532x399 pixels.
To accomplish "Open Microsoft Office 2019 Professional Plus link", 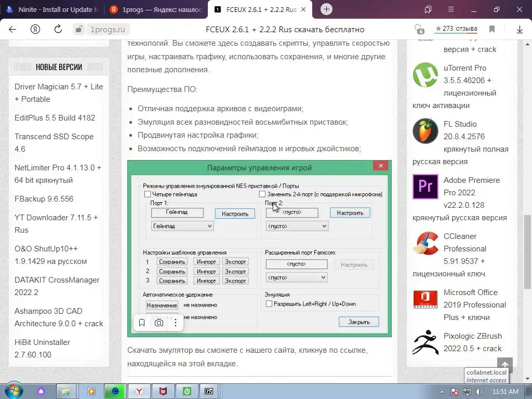I will click(x=475, y=304).
